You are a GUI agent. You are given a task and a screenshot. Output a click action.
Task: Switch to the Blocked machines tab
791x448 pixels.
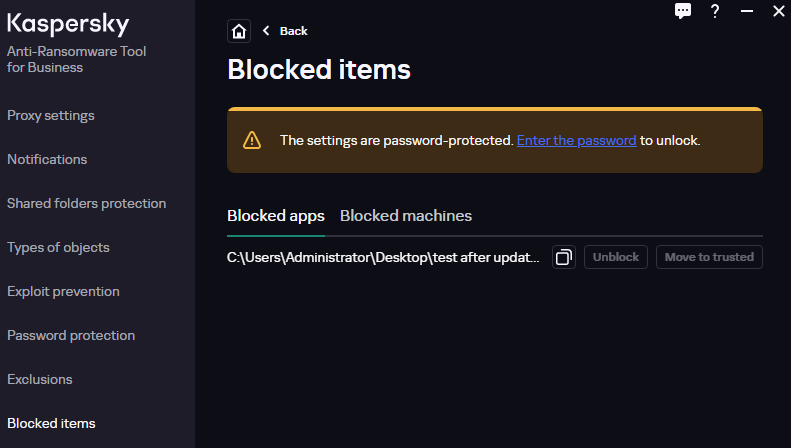click(406, 216)
